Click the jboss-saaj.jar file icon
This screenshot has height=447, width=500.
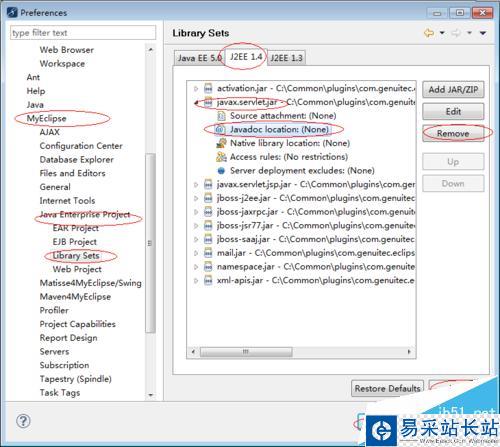[208, 239]
